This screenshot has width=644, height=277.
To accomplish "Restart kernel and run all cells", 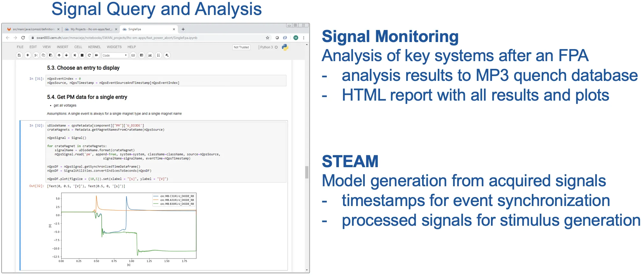I will (96, 55).
